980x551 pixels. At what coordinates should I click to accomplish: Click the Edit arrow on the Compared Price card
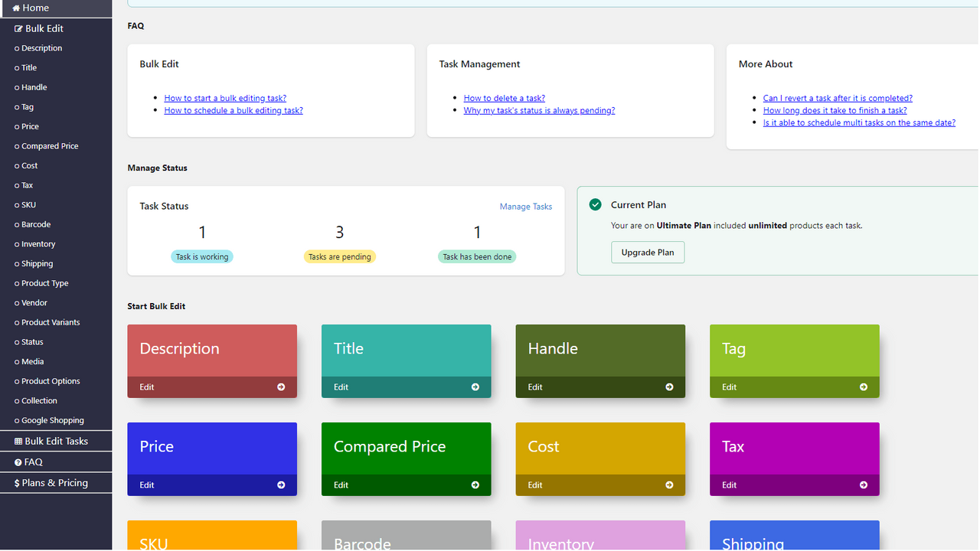[475, 484]
